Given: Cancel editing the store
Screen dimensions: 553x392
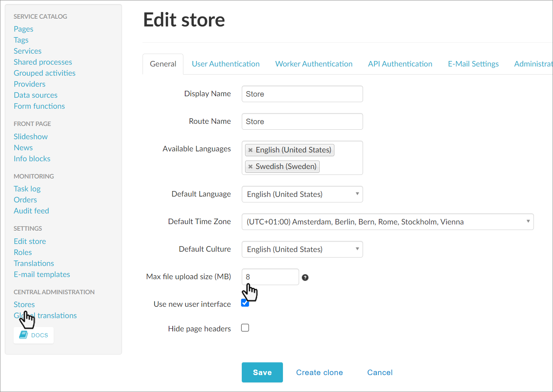Looking at the screenshot, I should click(x=380, y=373).
